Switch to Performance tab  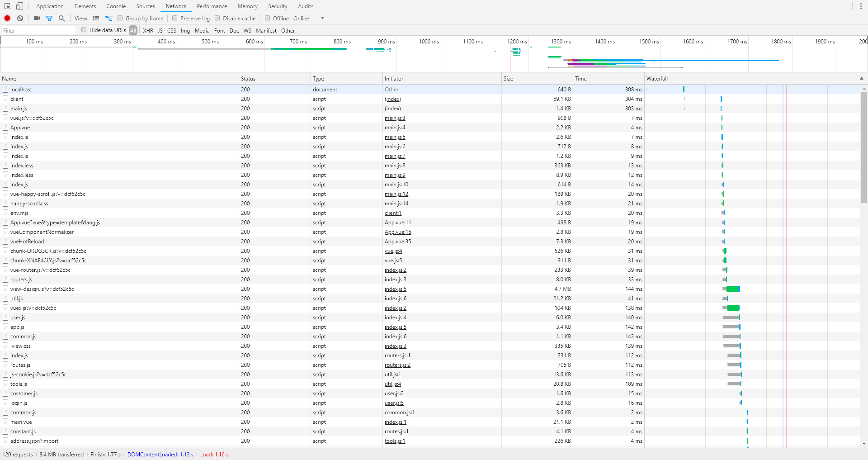[x=212, y=6]
